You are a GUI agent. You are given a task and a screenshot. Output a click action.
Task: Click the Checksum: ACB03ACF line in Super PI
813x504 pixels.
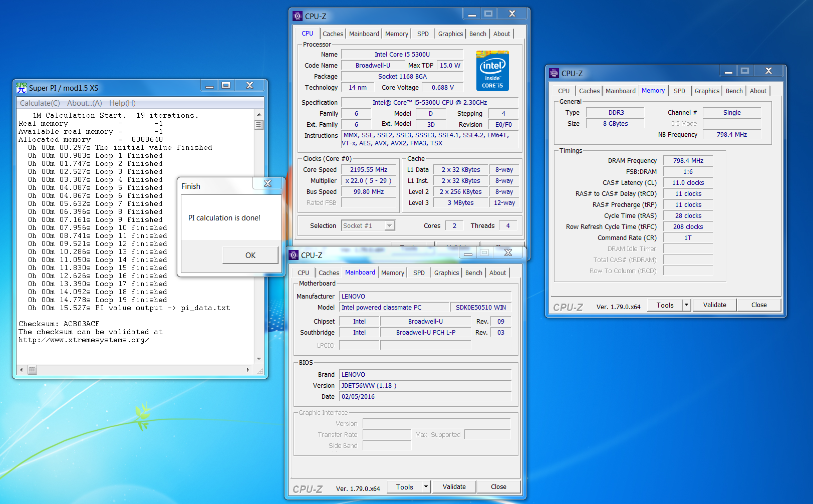coord(59,324)
